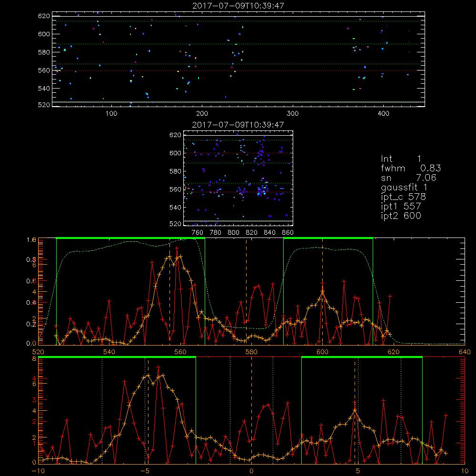Click x-axis label 780 on middle plot

pyautogui.click(x=216, y=233)
